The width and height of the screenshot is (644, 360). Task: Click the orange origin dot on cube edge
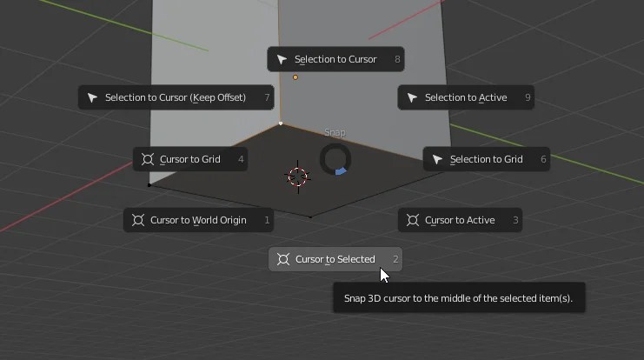point(295,77)
